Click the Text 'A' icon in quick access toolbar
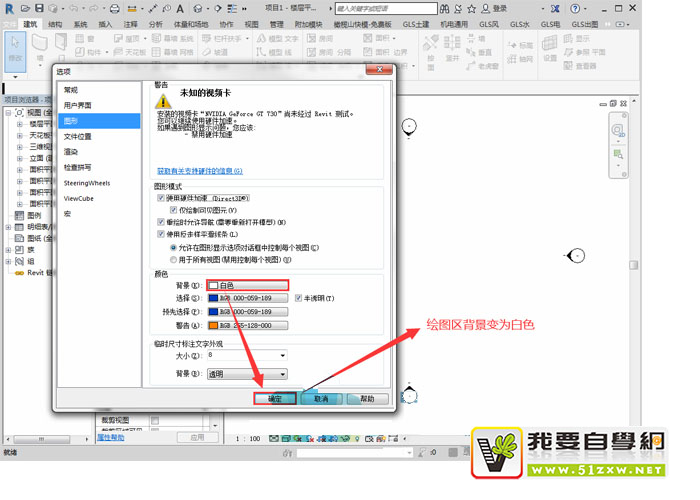Image resolution: width=700 pixels, height=500 pixels. click(x=180, y=8)
